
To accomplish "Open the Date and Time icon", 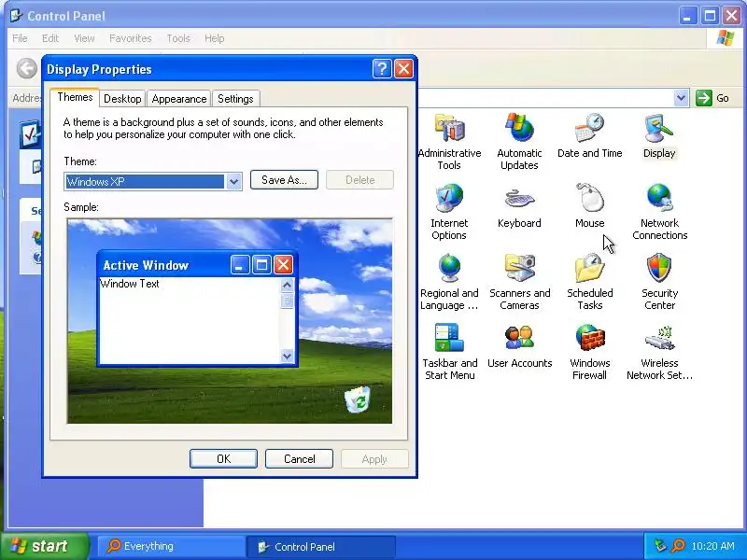I will tap(589, 128).
